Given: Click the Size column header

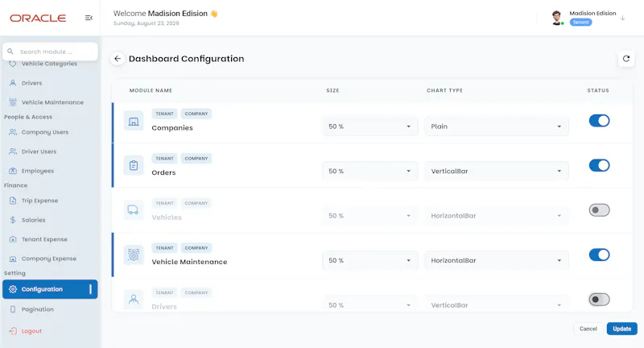Looking at the screenshot, I should pyautogui.click(x=332, y=90).
